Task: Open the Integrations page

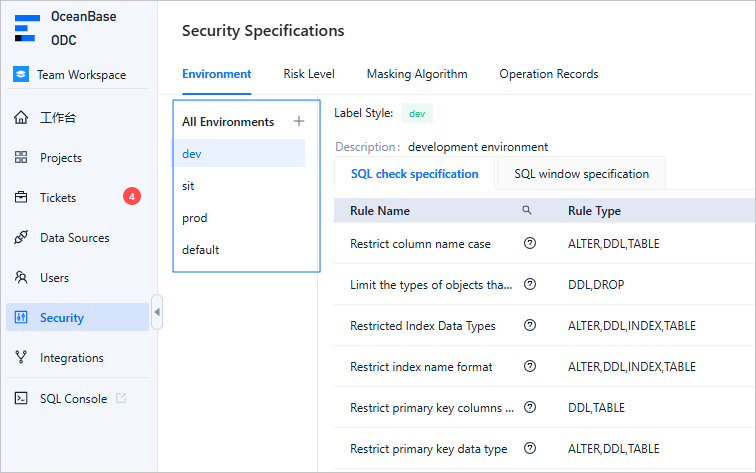Action: pyautogui.click(x=71, y=358)
